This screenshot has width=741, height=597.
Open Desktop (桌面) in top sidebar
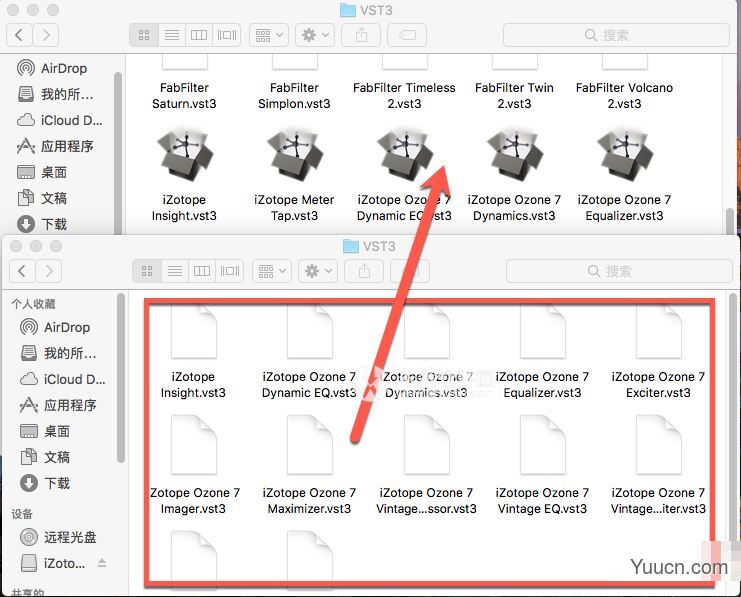click(42, 173)
